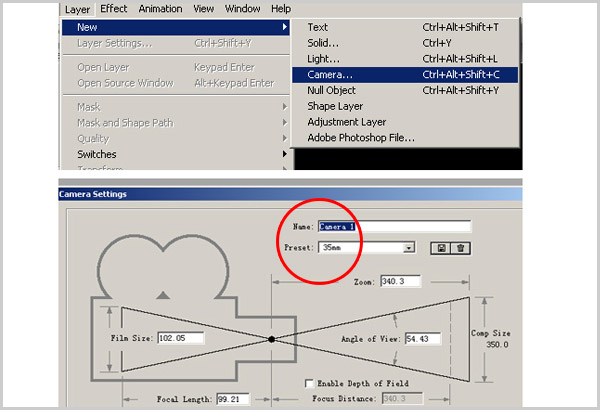This screenshot has width=600, height=410.
Task: Open the Help menu
Action: click(x=281, y=9)
